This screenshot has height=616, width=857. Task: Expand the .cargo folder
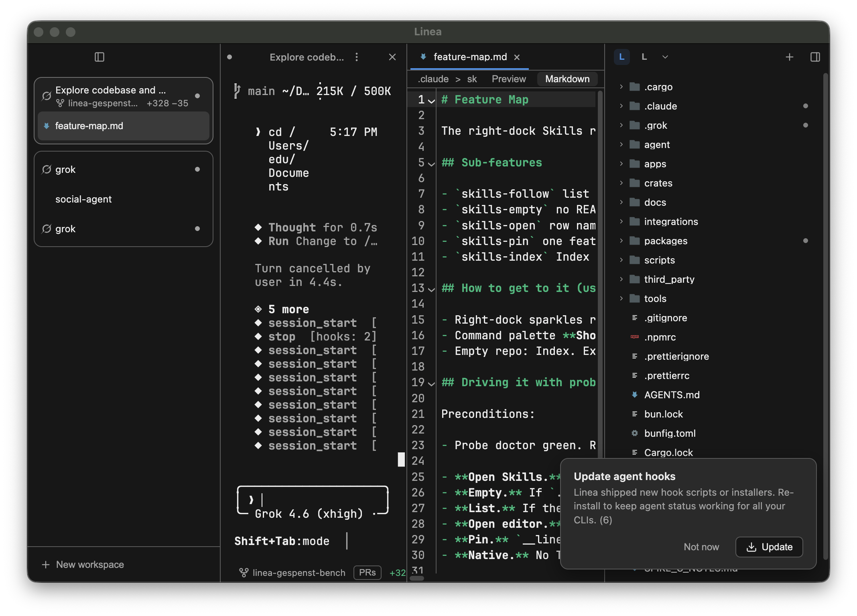click(x=621, y=87)
